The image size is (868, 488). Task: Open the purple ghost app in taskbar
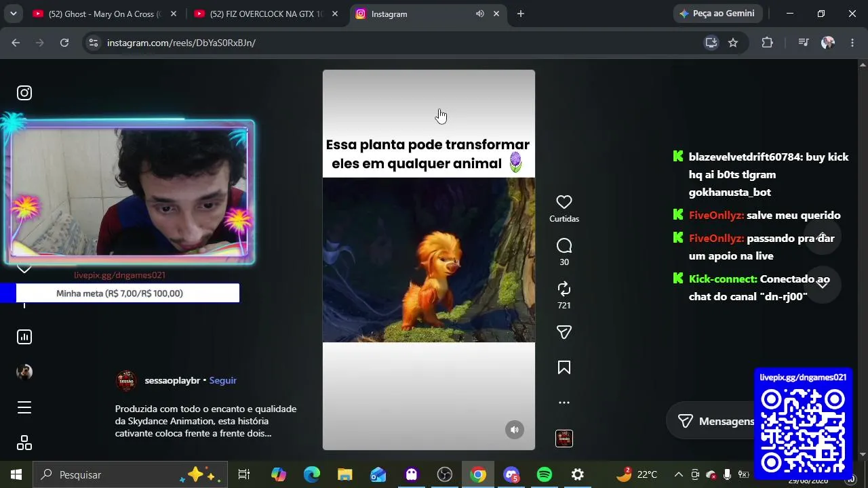click(412, 474)
